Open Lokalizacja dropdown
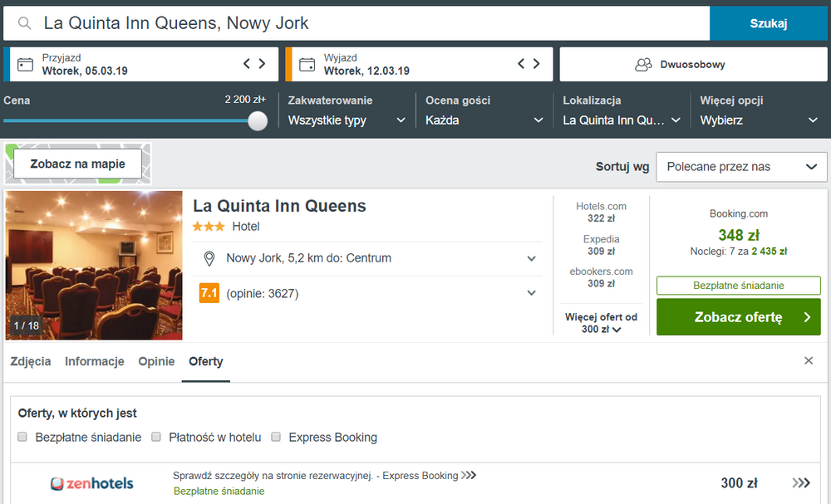Image resolution: width=831 pixels, height=504 pixels. point(622,120)
